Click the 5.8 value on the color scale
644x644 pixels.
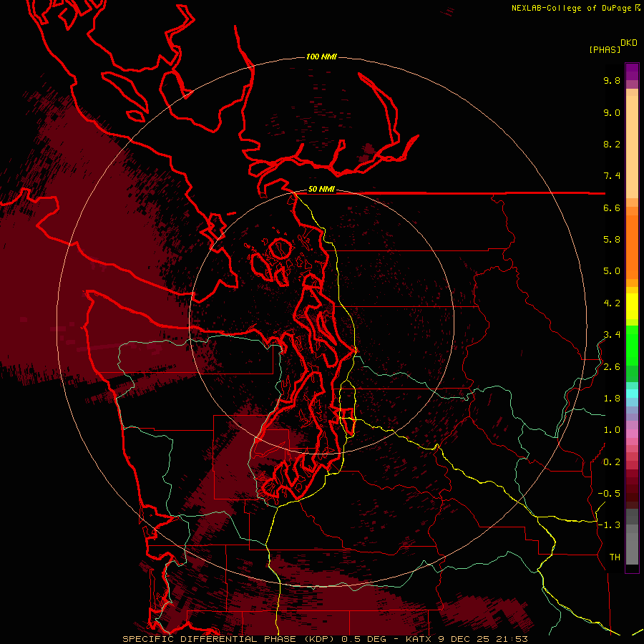coord(612,240)
